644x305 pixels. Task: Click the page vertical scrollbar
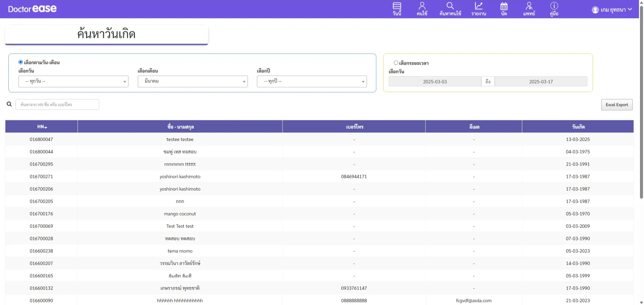coord(641,101)
